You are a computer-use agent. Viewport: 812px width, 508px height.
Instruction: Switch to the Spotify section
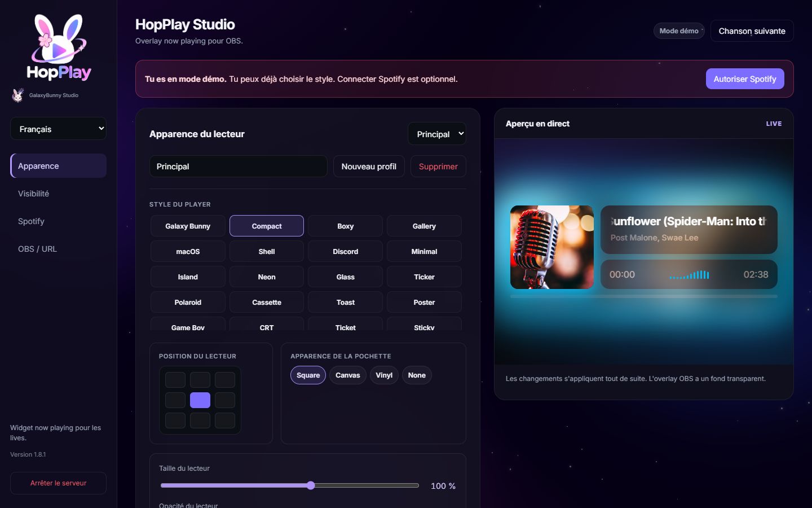point(59,221)
